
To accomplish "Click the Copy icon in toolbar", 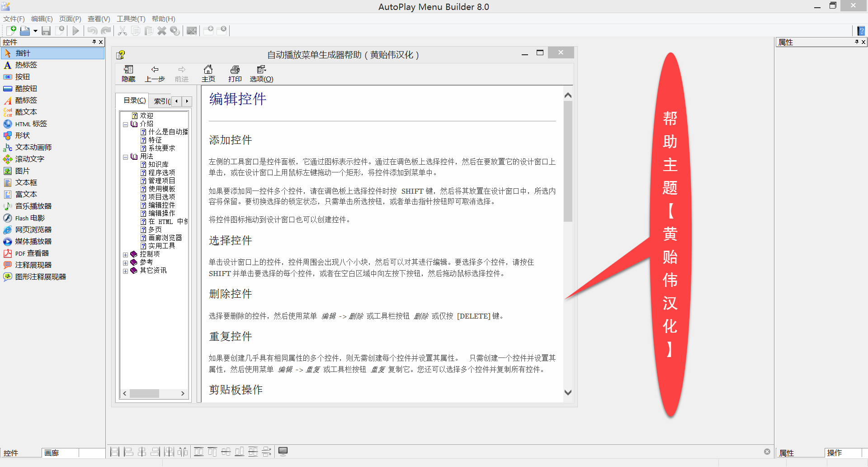I will point(136,31).
